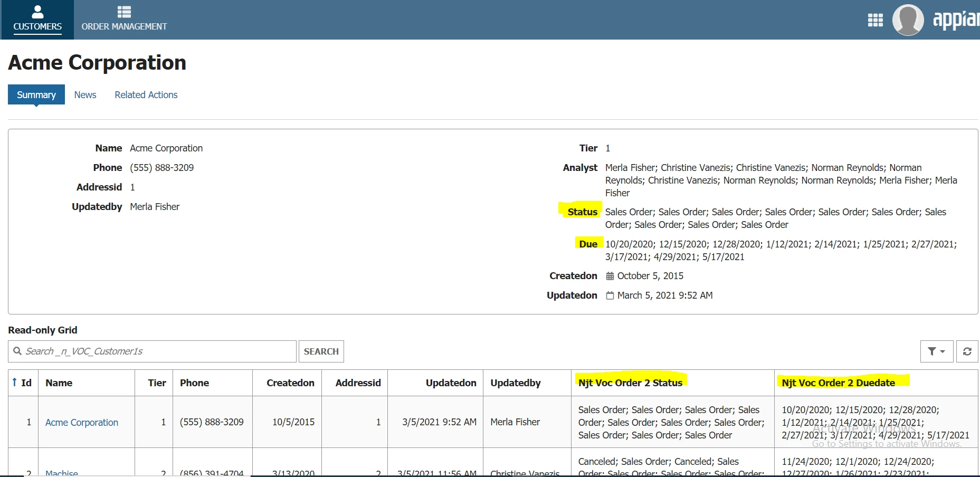
Task: Open the grid filter dropdown
Action: (x=937, y=351)
